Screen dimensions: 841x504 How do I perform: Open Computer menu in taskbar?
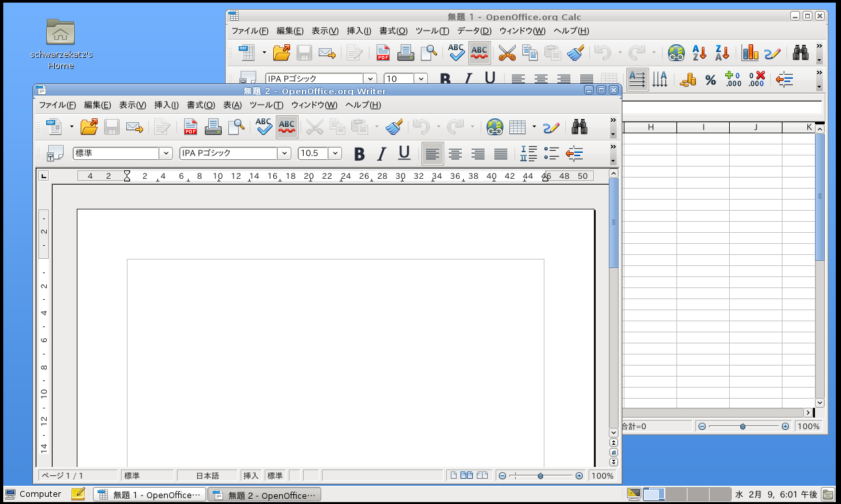pyautogui.click(x=33, y=494)
